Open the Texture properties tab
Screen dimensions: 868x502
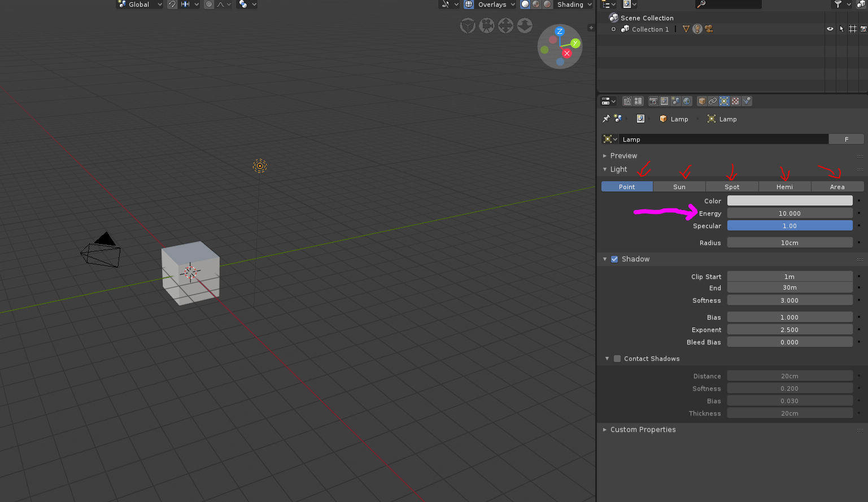coord(735,101)
